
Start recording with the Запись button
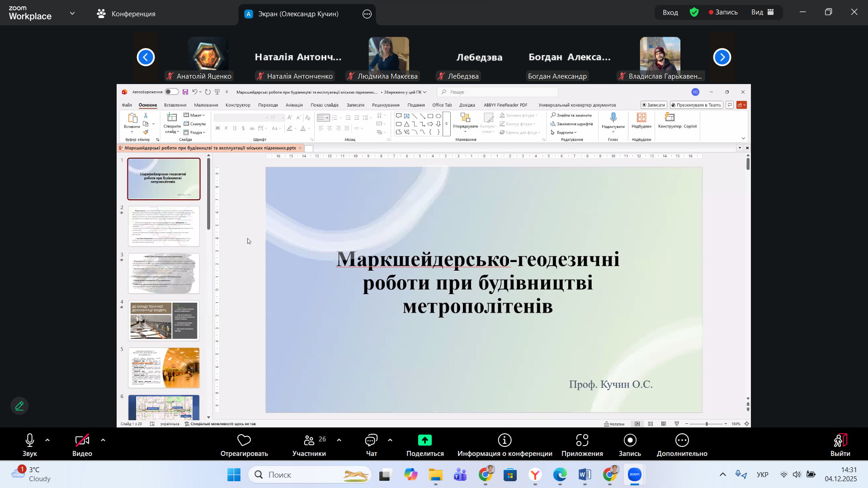pyautogui.click(x=630, y=441)
